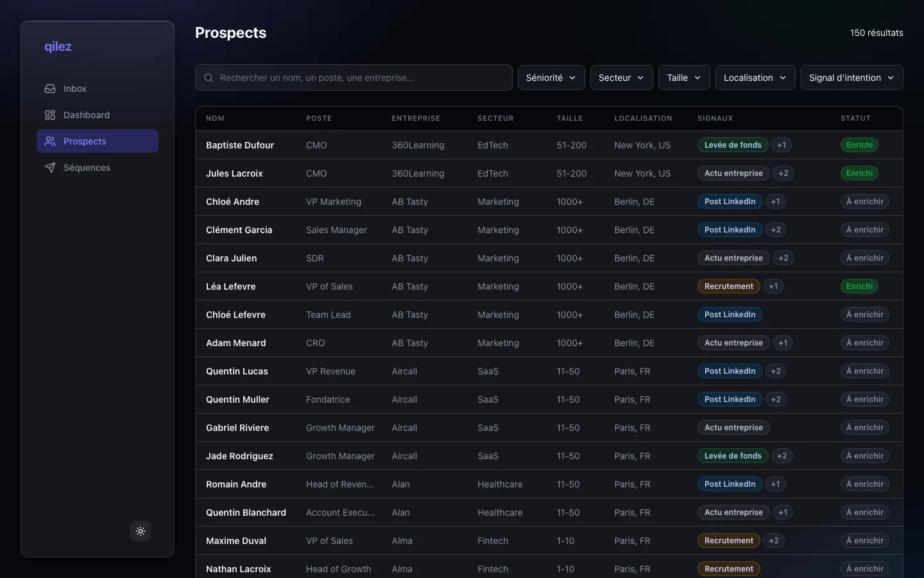Sort by the SIGNAUX column header
Viewport: 924px width, 578px height.
pos(715,118)
